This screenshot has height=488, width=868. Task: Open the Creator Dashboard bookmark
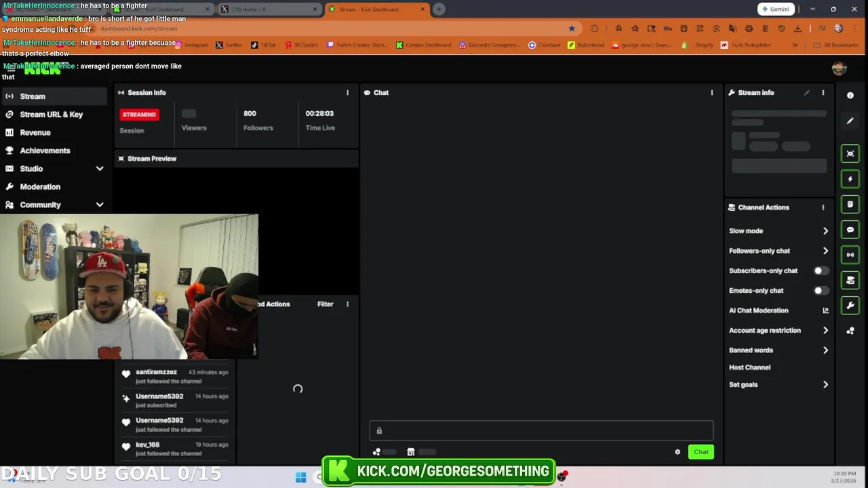[424, 45]
